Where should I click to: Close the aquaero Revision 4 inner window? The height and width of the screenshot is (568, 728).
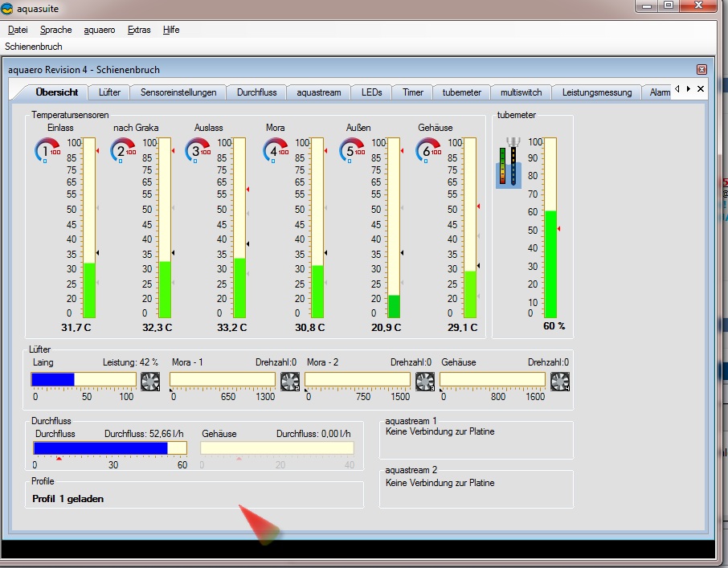(701, 70)
